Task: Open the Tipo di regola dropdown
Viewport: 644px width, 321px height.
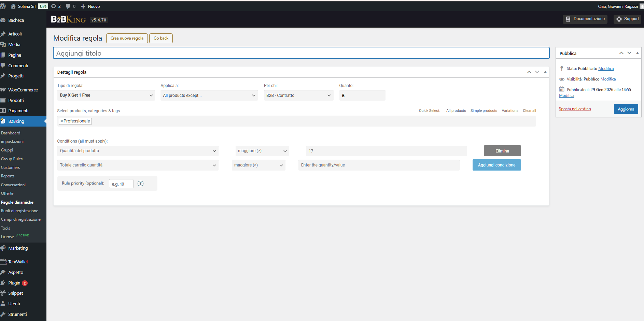Action: click(106, 96)
